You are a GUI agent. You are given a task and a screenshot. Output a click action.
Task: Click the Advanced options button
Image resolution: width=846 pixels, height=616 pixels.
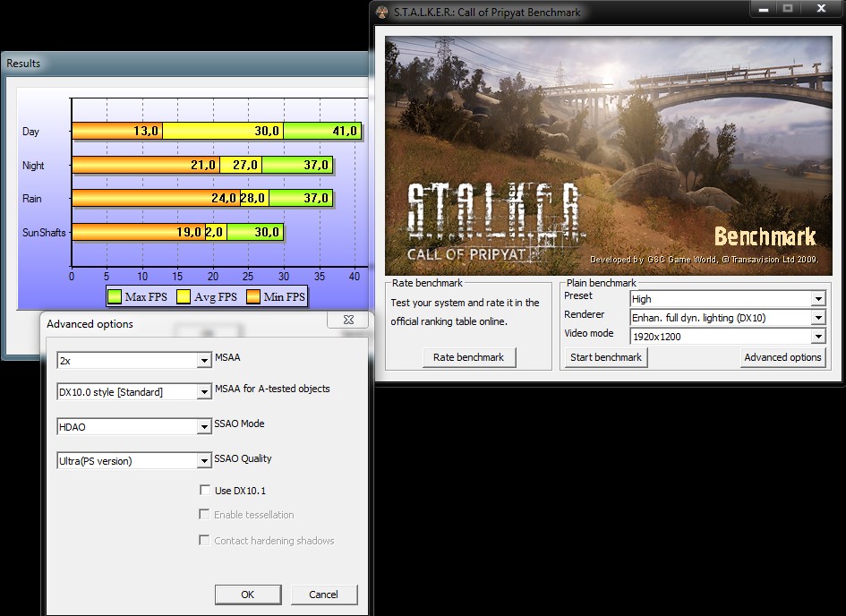coord(782,357)
